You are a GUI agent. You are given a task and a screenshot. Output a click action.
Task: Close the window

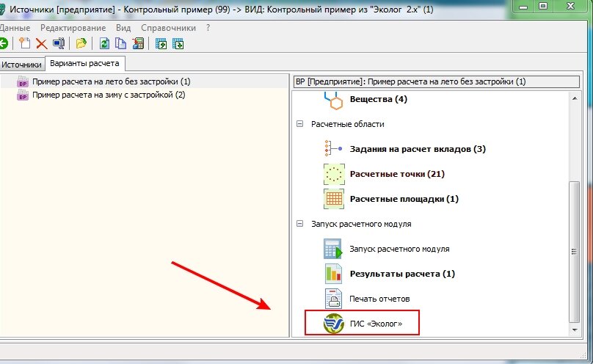pyautogui.click(x=571, y=7)
